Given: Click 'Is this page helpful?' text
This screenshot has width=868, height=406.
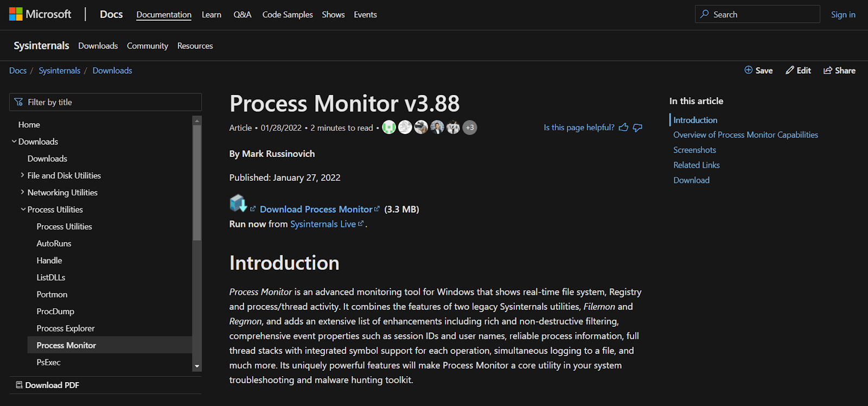Looking at the screenshot, I should [x=579, y=128].
